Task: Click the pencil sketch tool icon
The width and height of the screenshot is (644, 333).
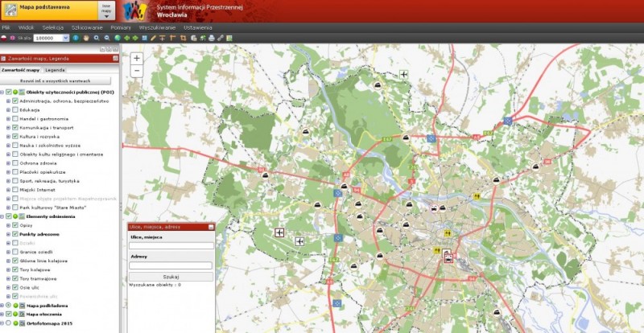Action: (154, 38)
